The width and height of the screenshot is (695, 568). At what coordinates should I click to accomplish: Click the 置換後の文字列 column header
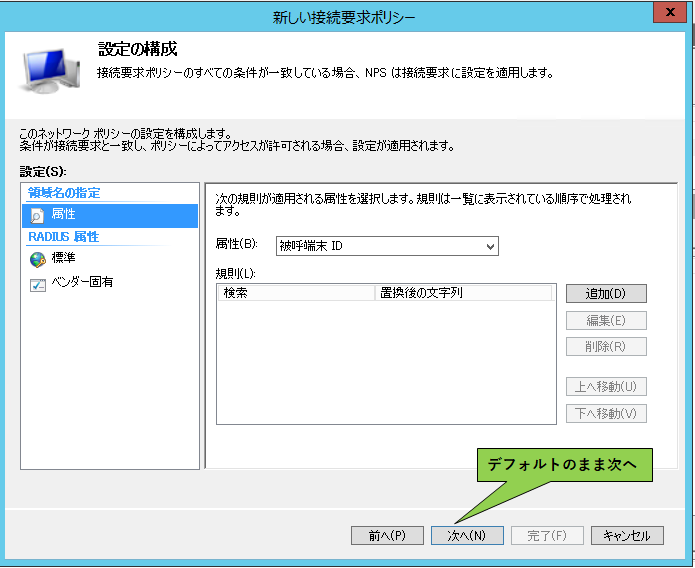(x=464, y=293)
